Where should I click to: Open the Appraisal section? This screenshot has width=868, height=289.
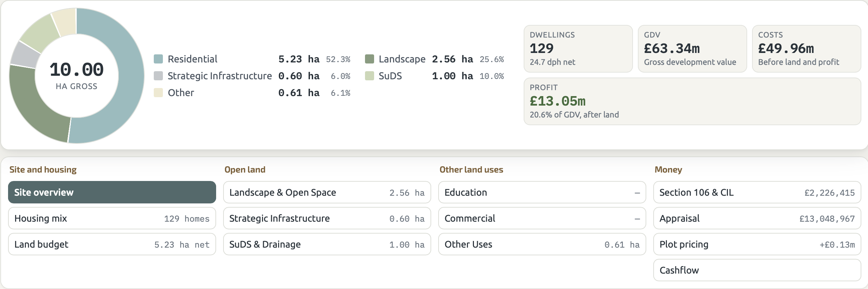[x=757, y=218]
